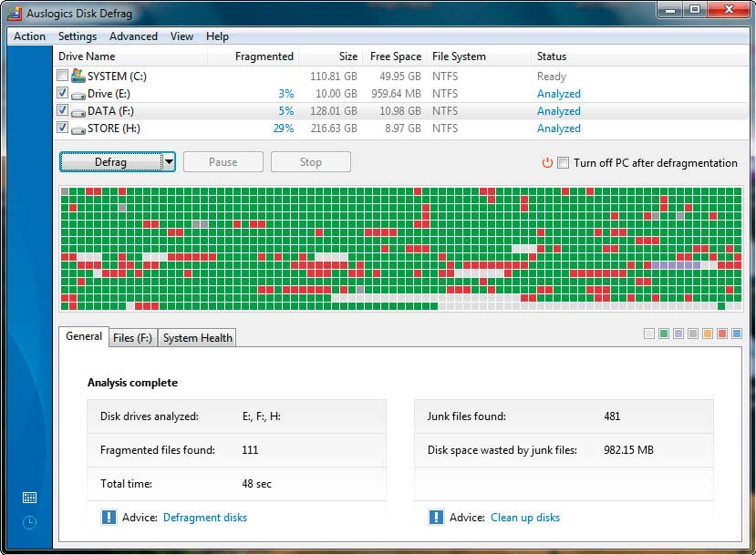Sort by the Free Space column header
Screen dimensions: 756x555
394,57
